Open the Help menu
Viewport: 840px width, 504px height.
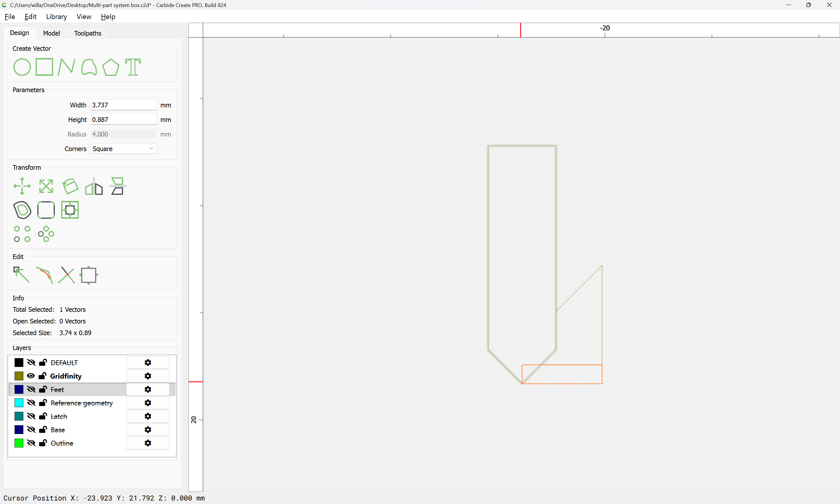[x=108, y=17]
